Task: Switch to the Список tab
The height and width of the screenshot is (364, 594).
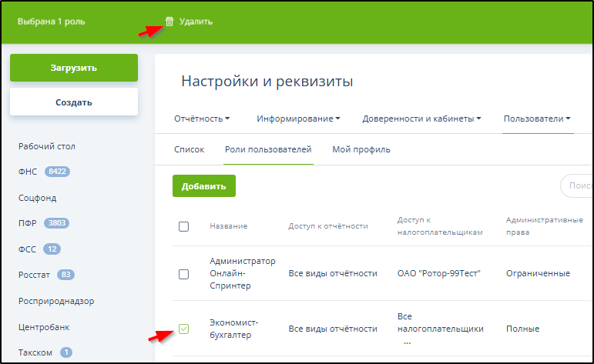Action: tap(190, 149)
